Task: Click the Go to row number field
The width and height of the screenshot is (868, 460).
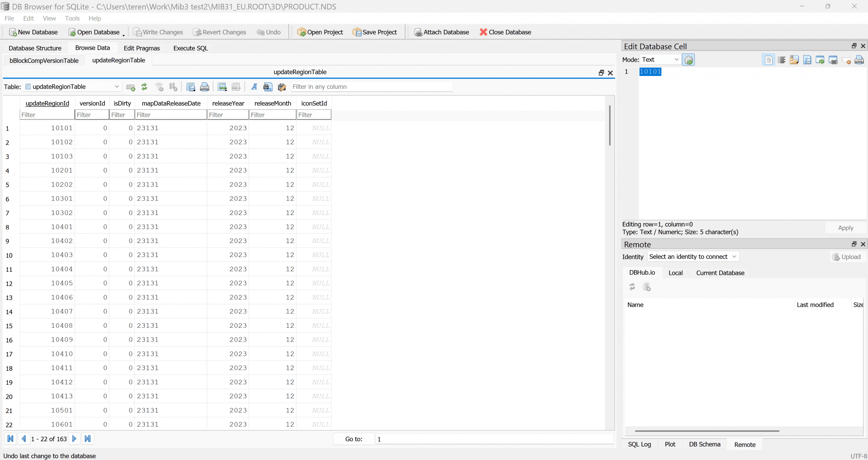Action: click(x=494, y=439)
